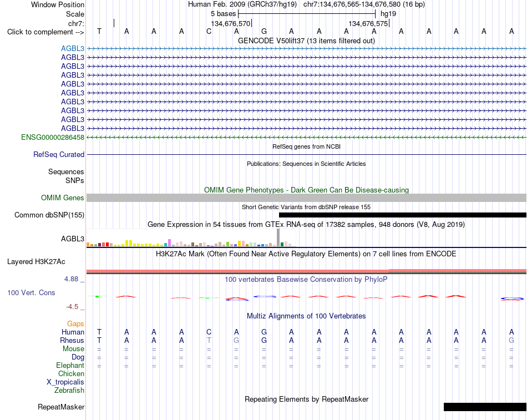Click the 134,676,570 position marker

231,23
